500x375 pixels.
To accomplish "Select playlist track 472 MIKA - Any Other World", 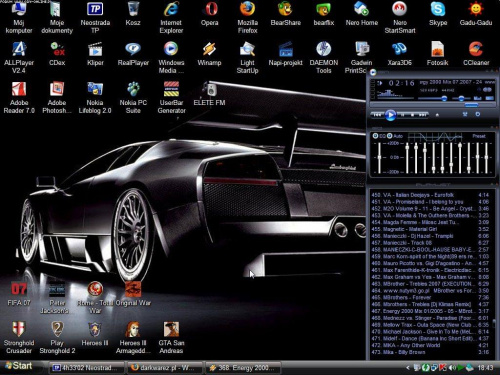I will [x=430, y=345].
